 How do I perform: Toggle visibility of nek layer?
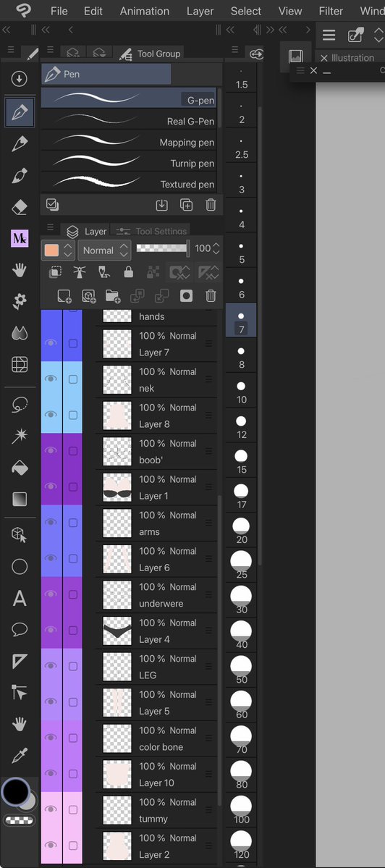(51, 379)
